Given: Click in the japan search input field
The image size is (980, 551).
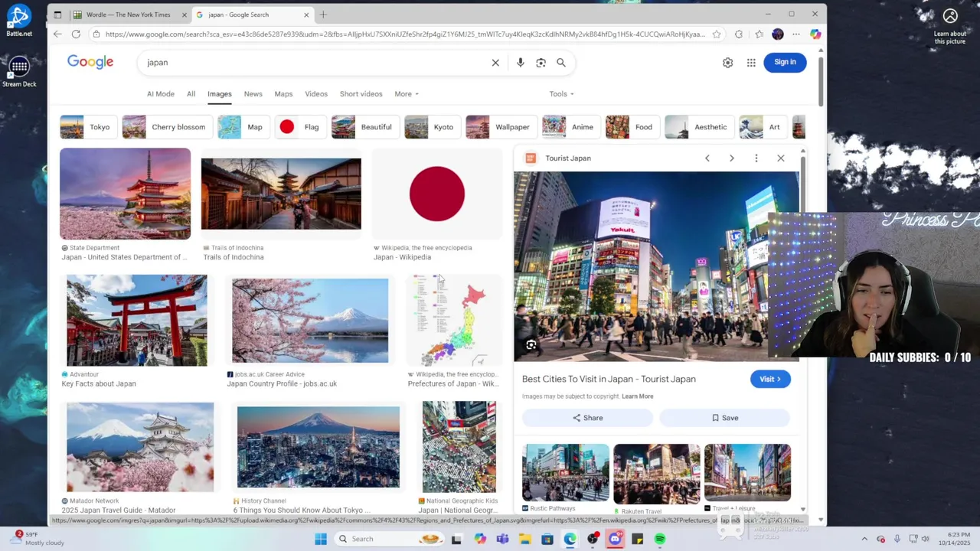Looking at the screenshot, I should [x=314, y=63].
